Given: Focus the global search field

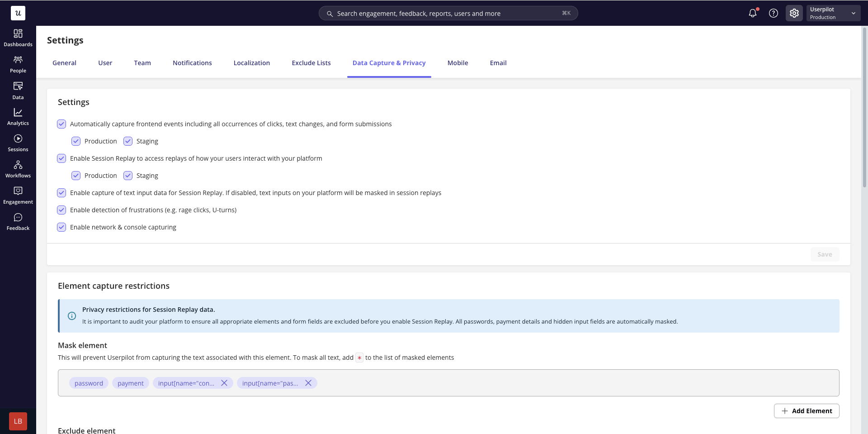Looking at the screenshot, I should click(448, 13).
